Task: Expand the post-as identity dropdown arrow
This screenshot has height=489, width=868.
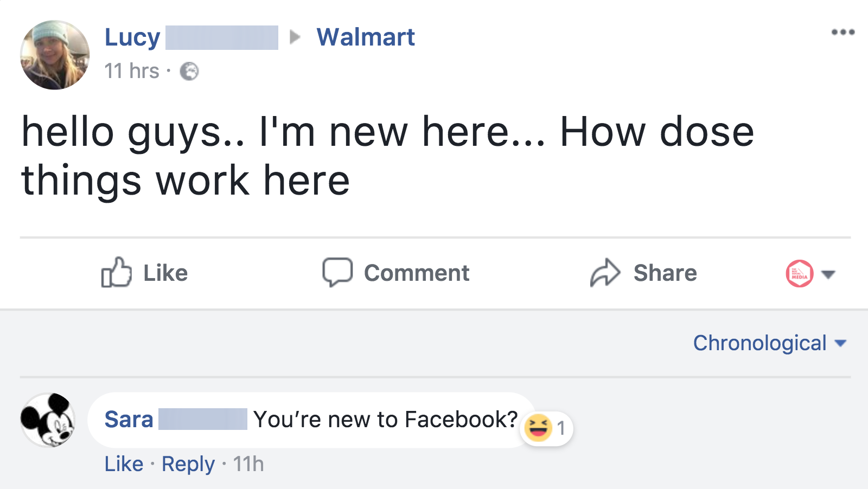Action: pos(828,274)
